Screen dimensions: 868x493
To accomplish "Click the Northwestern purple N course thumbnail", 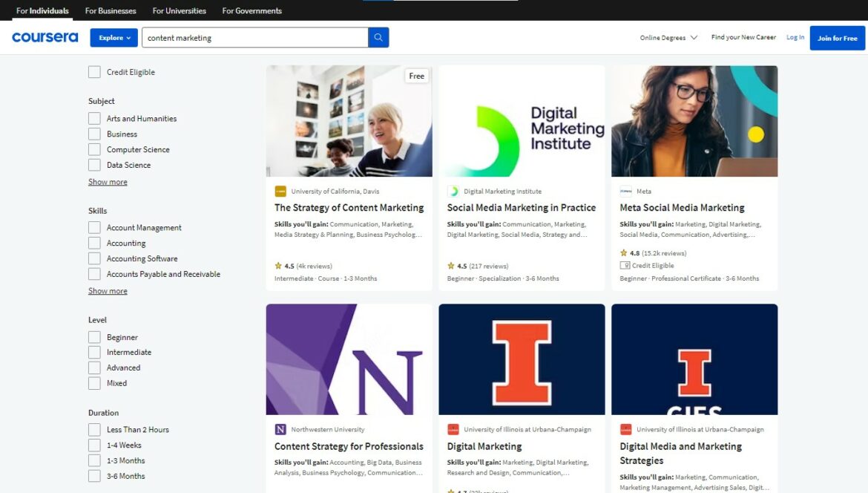I will coord(349,359).
